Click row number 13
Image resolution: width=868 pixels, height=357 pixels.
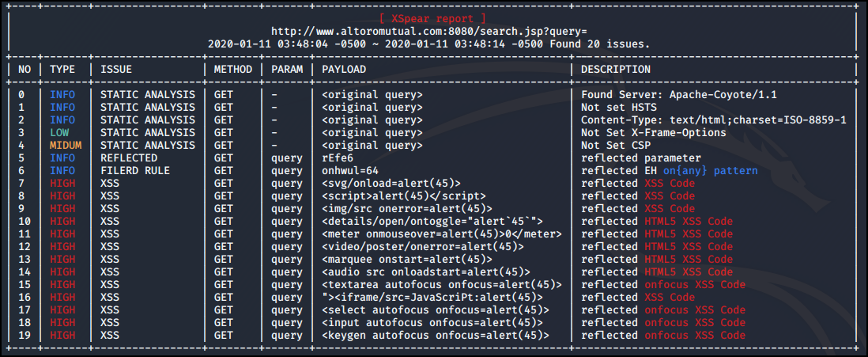[x=25, y=260]
